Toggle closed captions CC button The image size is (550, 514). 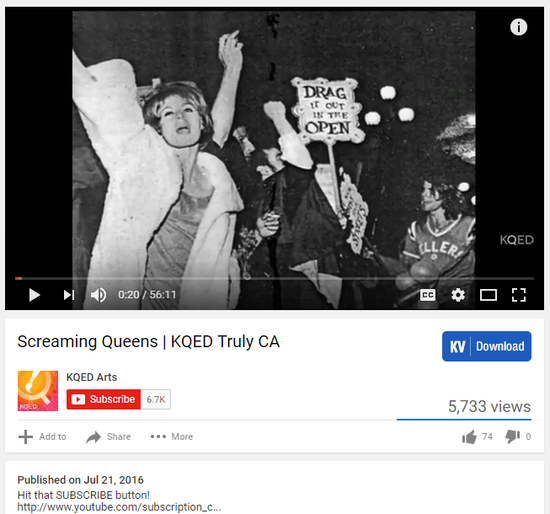pos(428,295)
